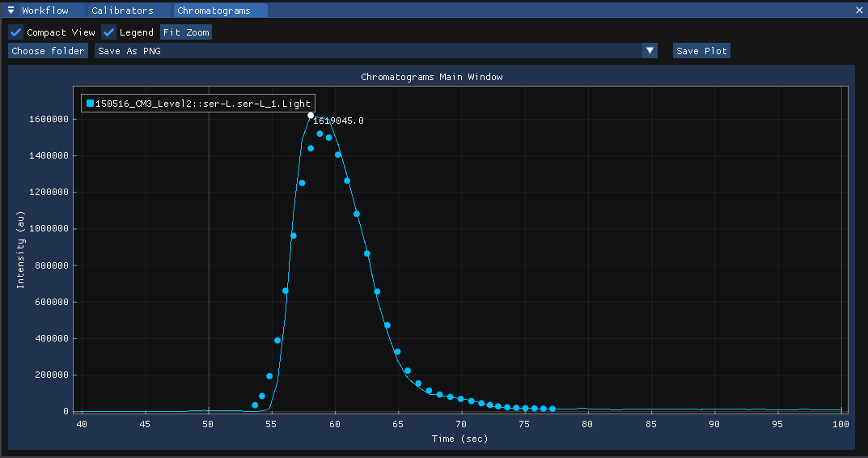Click the Choose folder button
Screen dimensions: 868x458
pyautogui.click(x=49, y=51)
